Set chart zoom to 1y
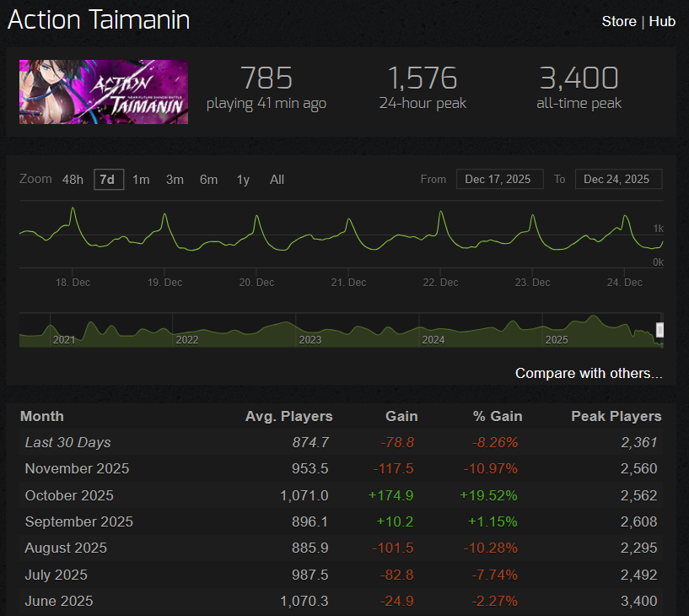The width and height of the screenshot is (689, 616). coord(243,180)
